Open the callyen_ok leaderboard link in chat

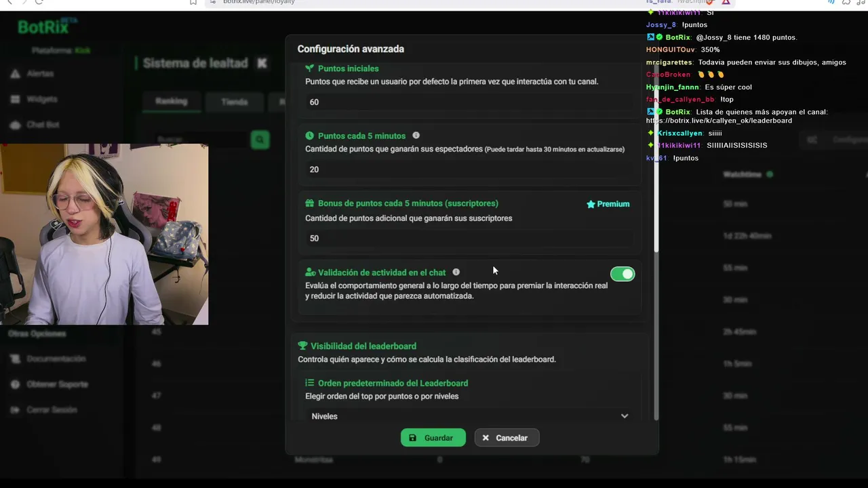pyautogui.click(x=719, y=121)
